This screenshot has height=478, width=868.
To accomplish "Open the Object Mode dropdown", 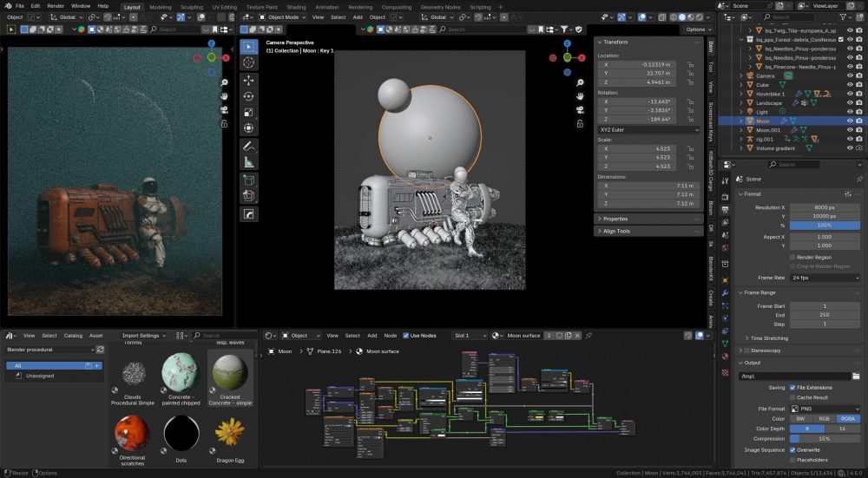I will [284, 17].
